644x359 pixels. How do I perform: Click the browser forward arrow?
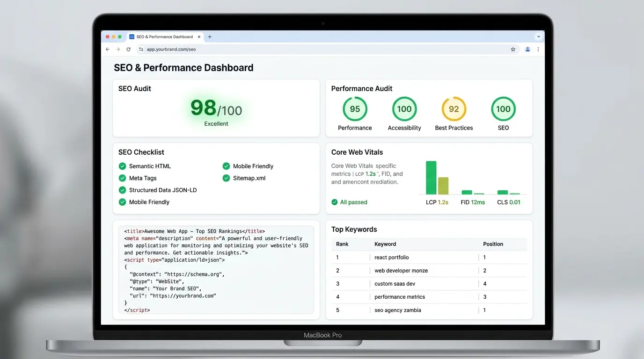[118, 49]
